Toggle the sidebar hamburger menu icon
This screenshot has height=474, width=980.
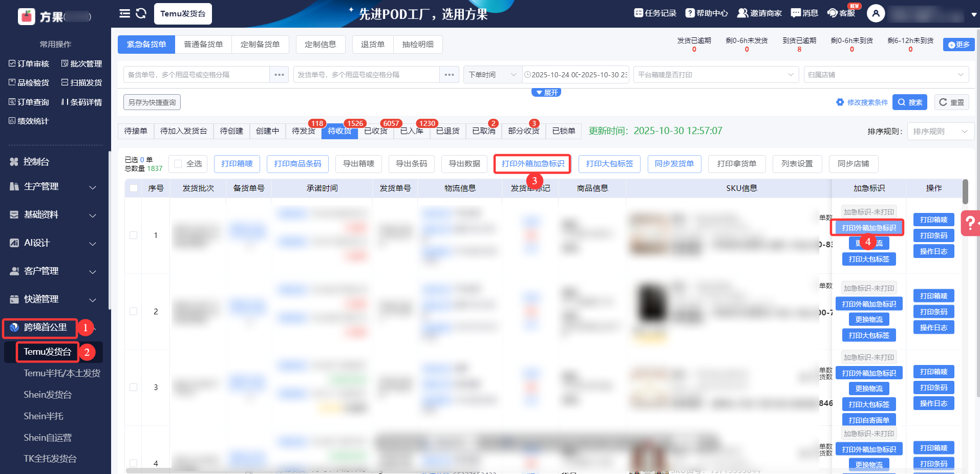tap(124, 13)
